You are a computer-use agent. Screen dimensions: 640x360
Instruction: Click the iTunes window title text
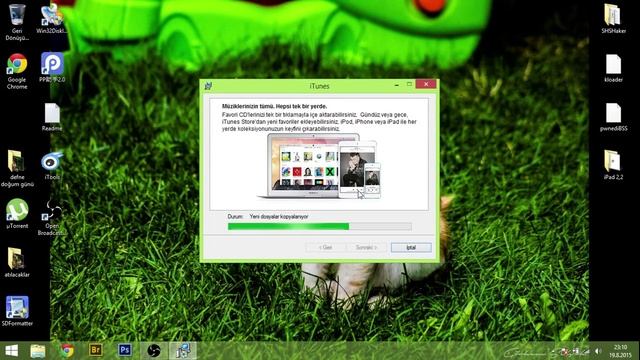(319, 86)
